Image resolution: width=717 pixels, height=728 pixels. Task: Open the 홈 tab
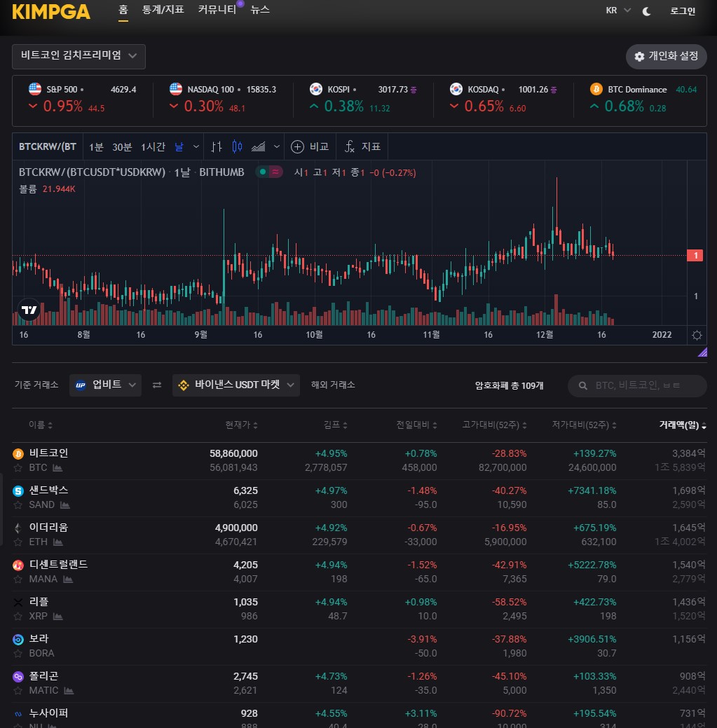(x=123, y=10)
